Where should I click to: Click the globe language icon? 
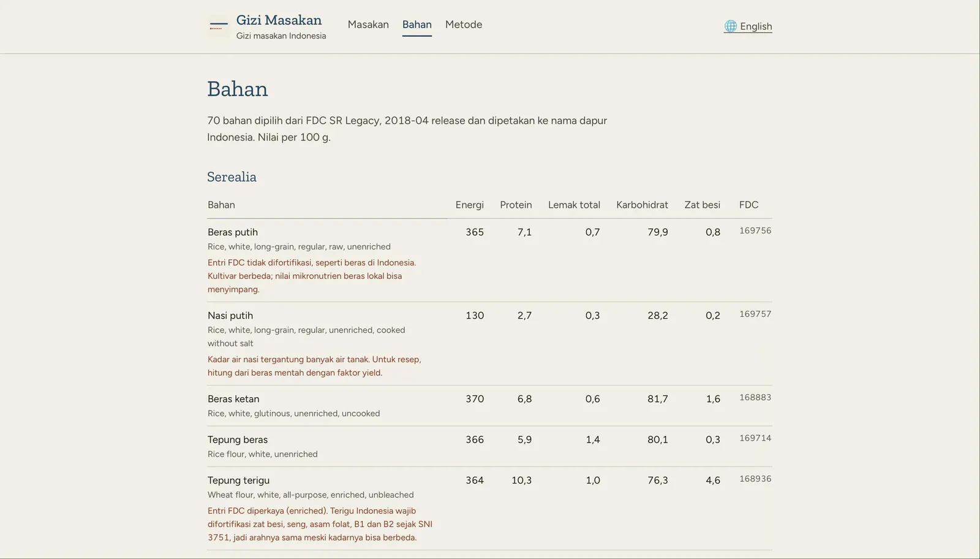tap(730, 26)
